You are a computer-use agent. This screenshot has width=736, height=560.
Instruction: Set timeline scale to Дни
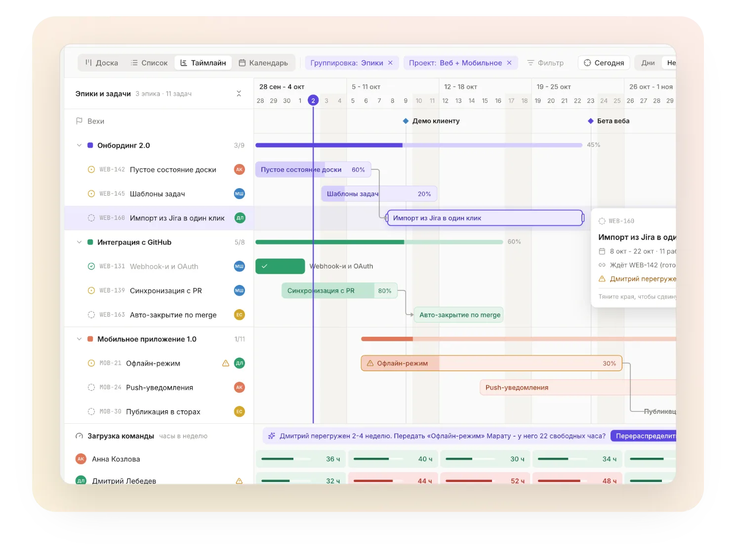pyautogui.click(x=648, y=63)
